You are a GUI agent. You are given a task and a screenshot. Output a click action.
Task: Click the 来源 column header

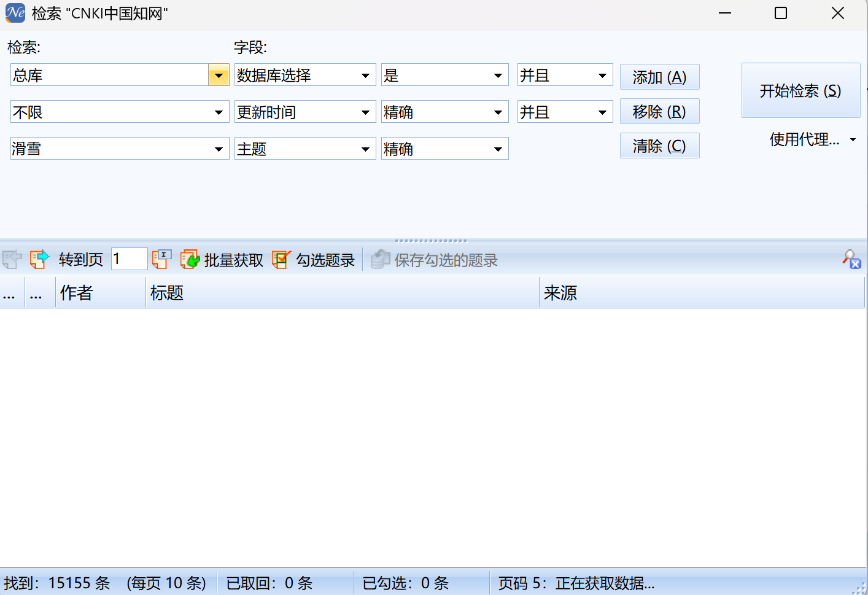point(702,293)
